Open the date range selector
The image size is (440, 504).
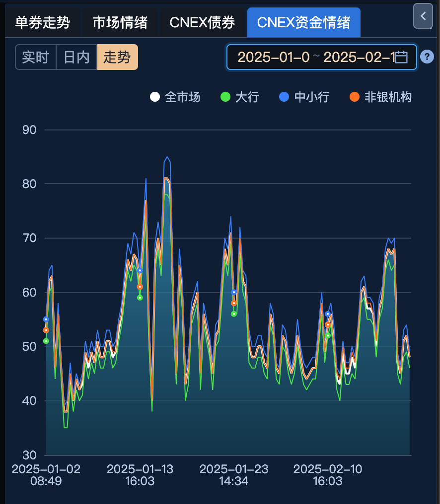(x=321, y=57)
